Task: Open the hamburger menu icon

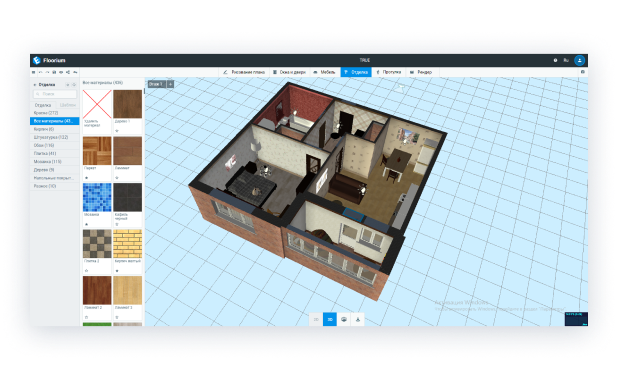Action: (x=34, y=72)
